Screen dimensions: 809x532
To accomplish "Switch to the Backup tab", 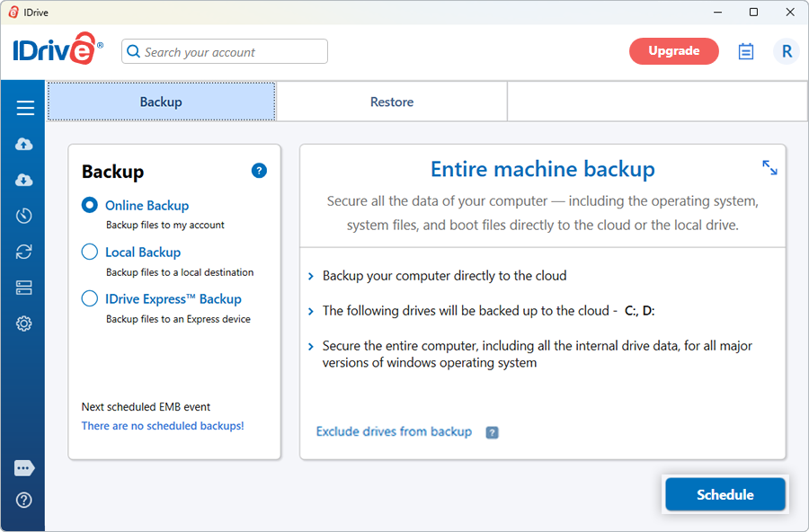I will click(x=162, y=102).
